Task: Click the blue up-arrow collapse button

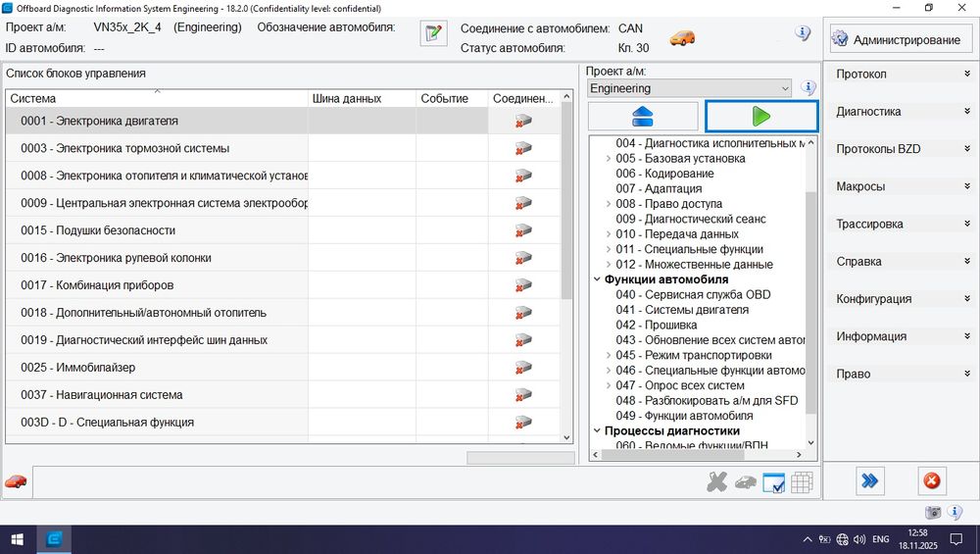Action: 643,117
